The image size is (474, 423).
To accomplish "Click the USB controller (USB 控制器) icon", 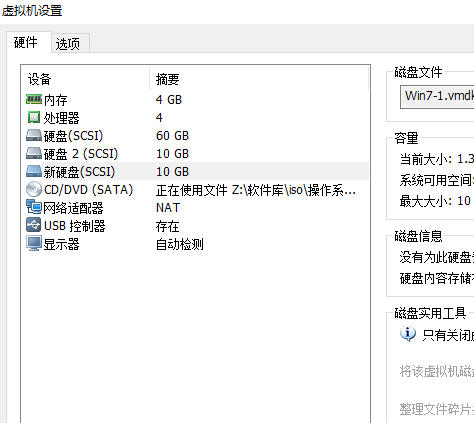I will [34, 225].
